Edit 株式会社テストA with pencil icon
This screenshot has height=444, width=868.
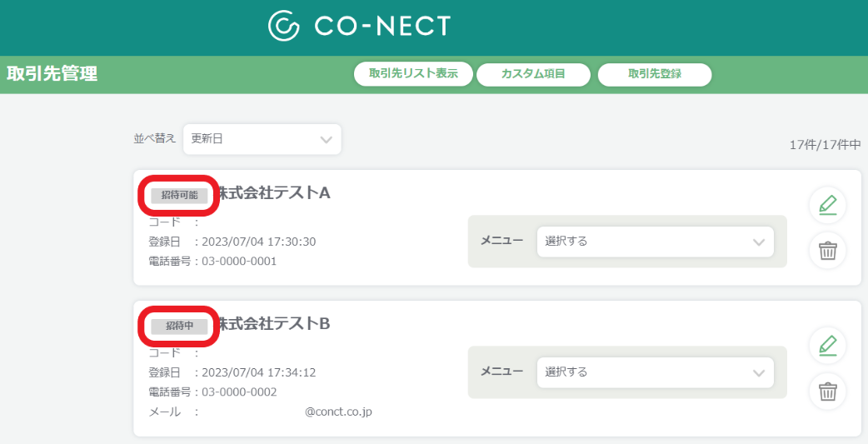tap(827, 206)
